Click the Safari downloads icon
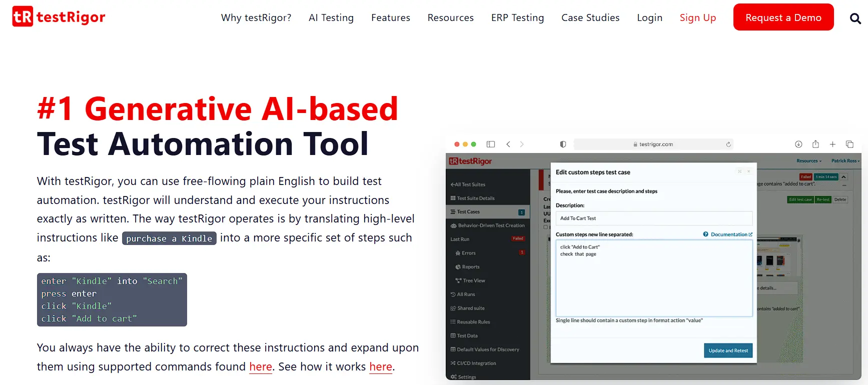The image size is (868, 385). (798, 144)
